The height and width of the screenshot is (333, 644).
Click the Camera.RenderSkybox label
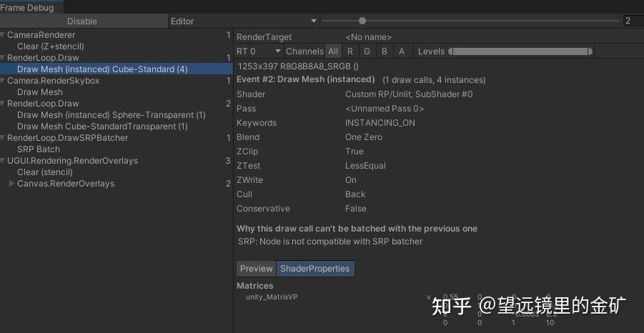(x=54, y=81)
